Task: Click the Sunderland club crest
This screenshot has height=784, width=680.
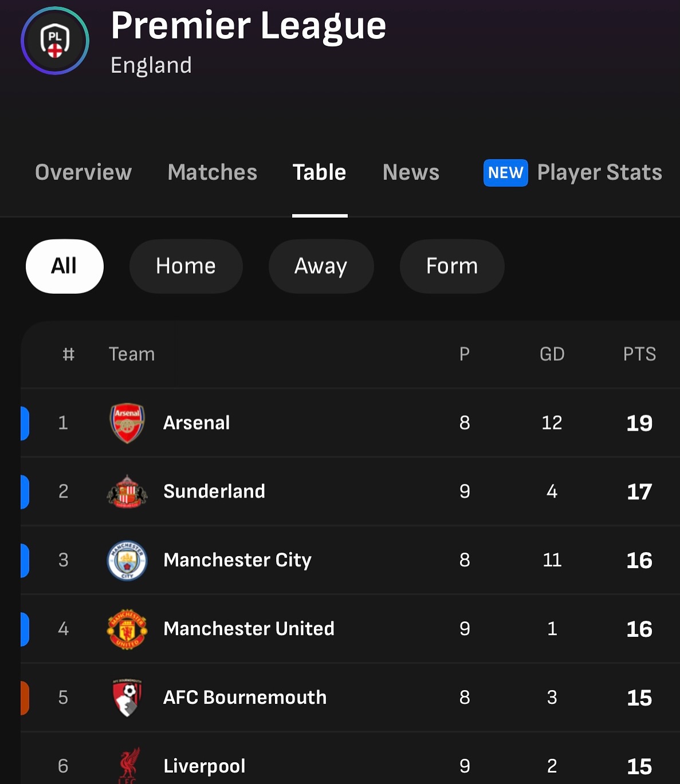Action: coord(127,492)
